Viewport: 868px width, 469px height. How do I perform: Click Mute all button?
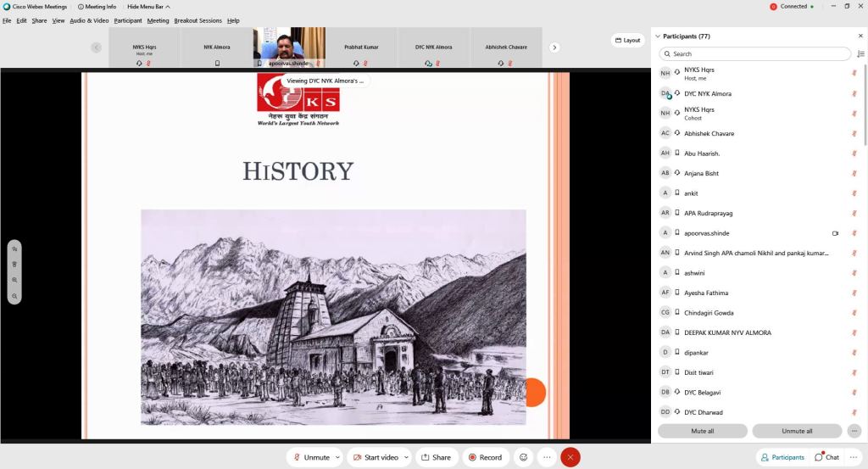tap(703, 431)
